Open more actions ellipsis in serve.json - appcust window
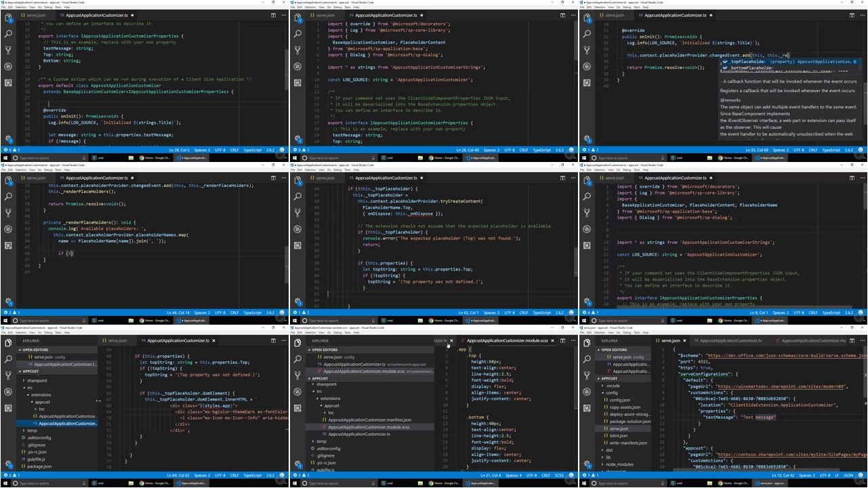 (x=863, y=341)
